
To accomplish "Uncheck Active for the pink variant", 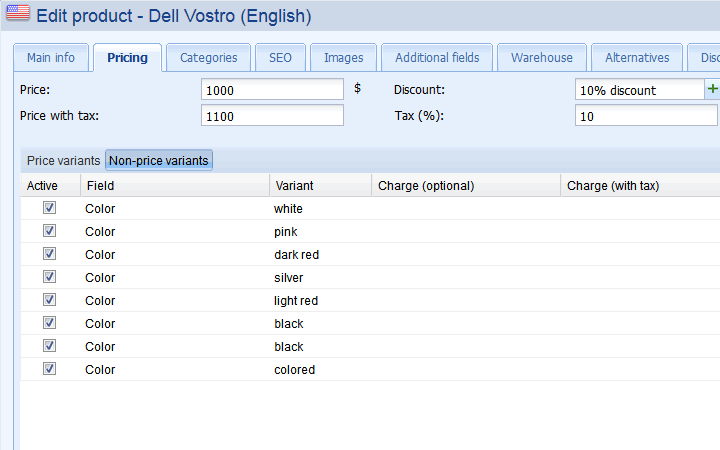I will 50,231.
